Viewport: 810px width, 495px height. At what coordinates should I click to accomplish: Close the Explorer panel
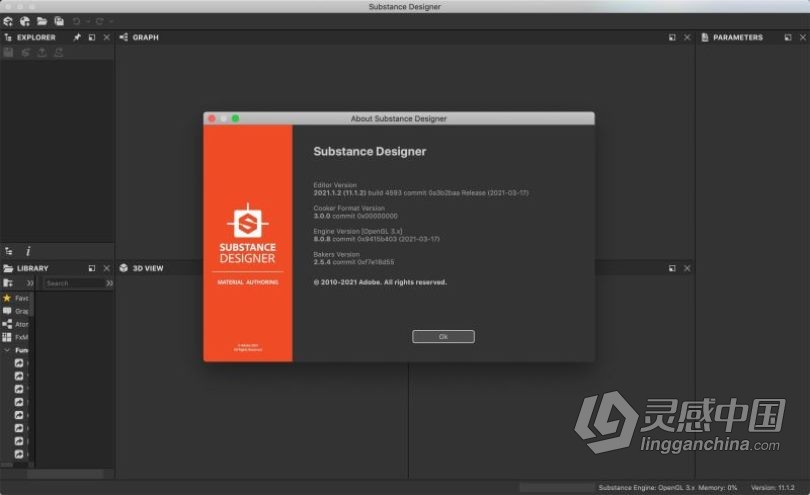click(x=106, y=37)
